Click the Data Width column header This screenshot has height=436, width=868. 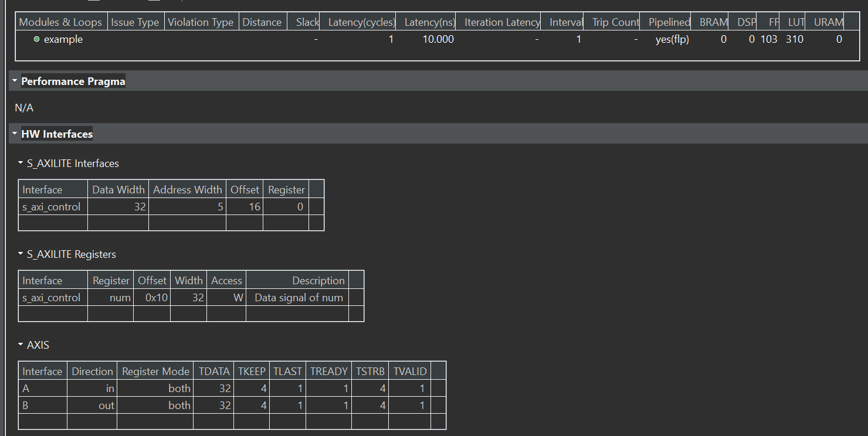pyautogui.click(x=118, y=189)
